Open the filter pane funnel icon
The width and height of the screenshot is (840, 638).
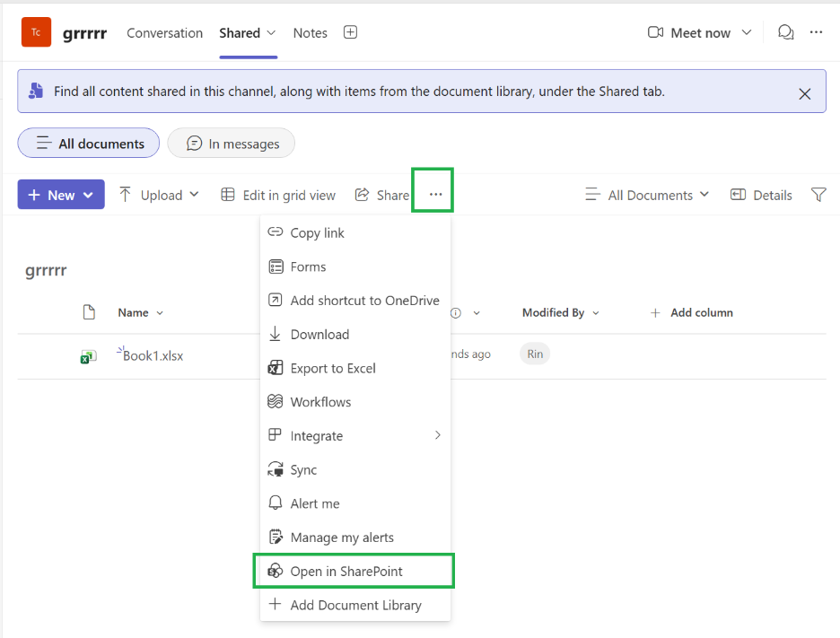[818, 195]
